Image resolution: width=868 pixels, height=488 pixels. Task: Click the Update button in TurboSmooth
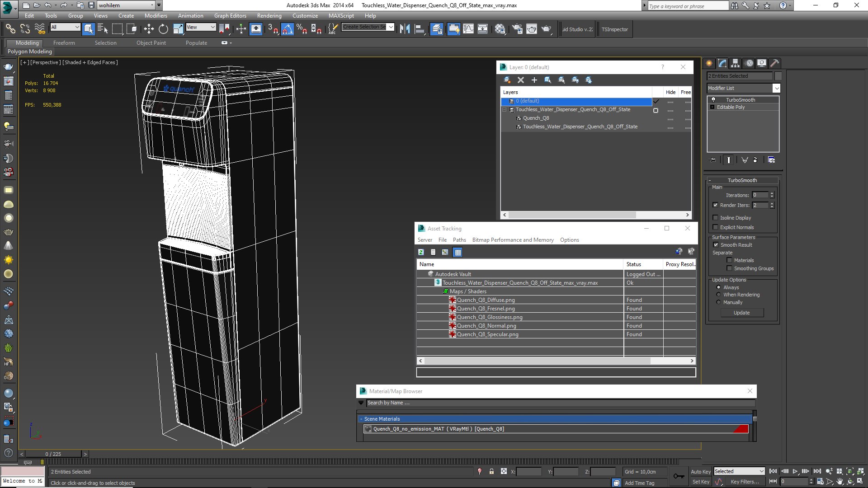pyautogui.click(x=741, y=313)
